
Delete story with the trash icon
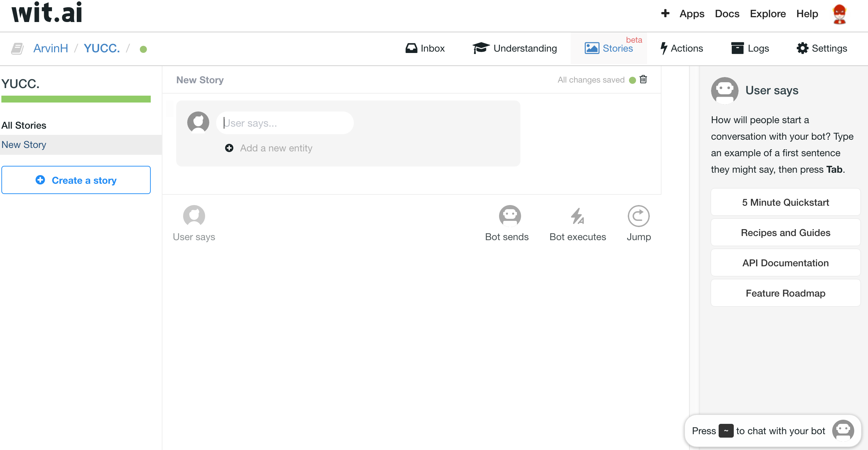click(643, 79)
